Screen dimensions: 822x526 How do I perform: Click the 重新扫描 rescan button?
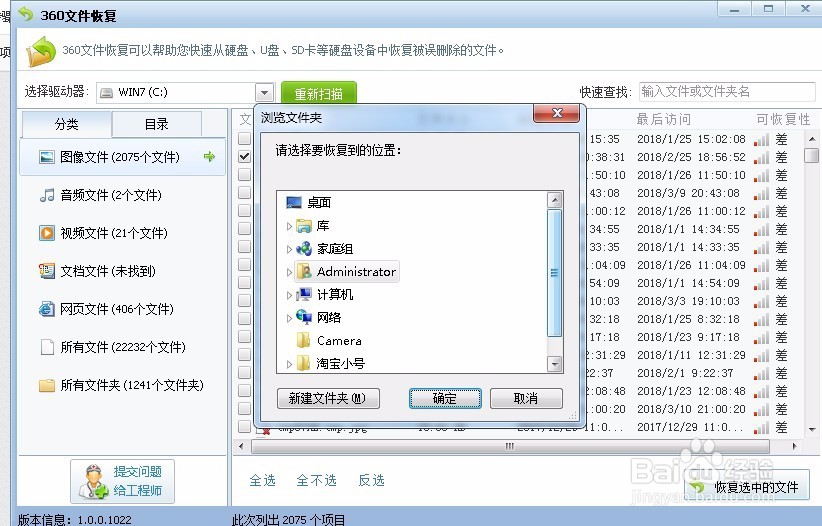319,93
